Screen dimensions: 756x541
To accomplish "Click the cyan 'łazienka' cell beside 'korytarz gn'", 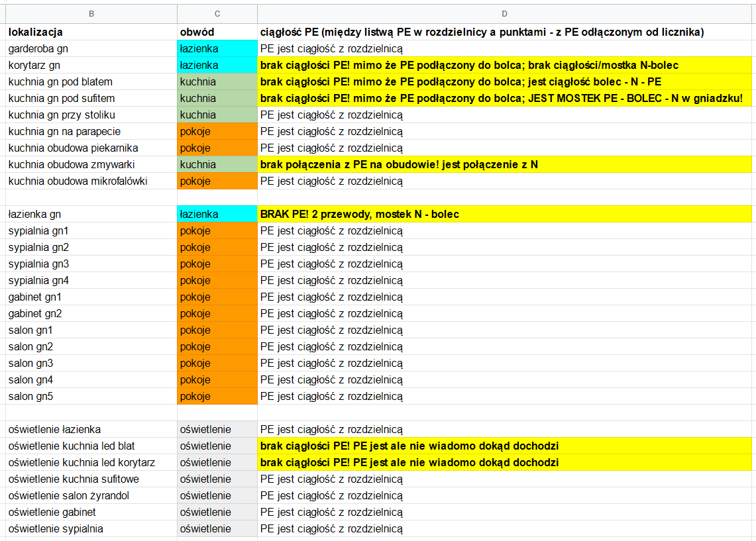I will 217,65.
